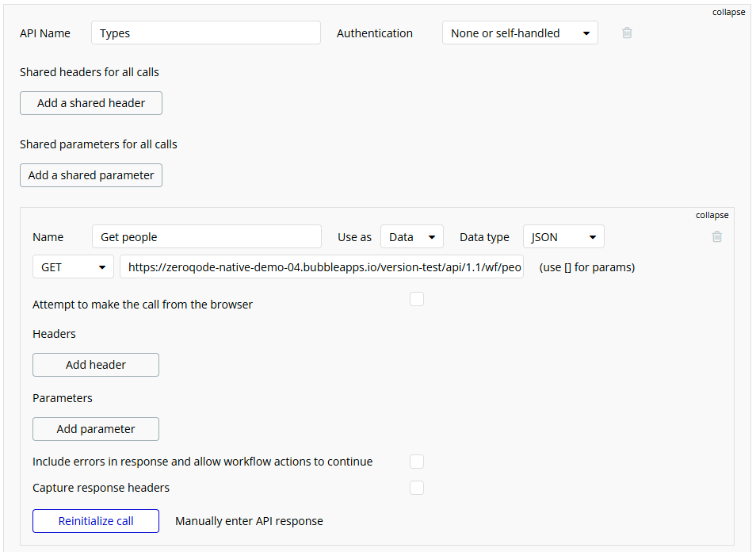Click the endpoint URL input field
This screenshot has height=552, width=756.
coord(322,267)
